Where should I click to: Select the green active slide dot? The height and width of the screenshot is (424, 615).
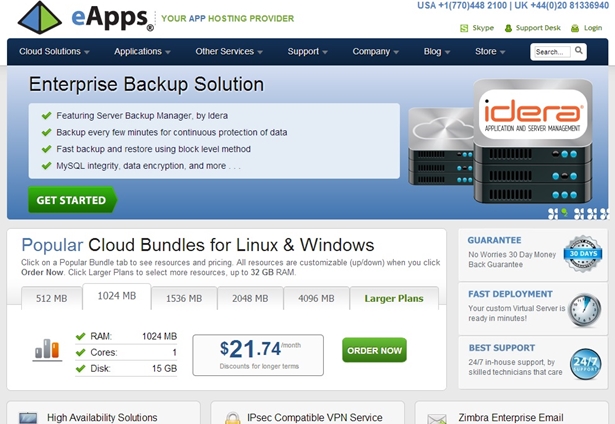coord(564,213)
